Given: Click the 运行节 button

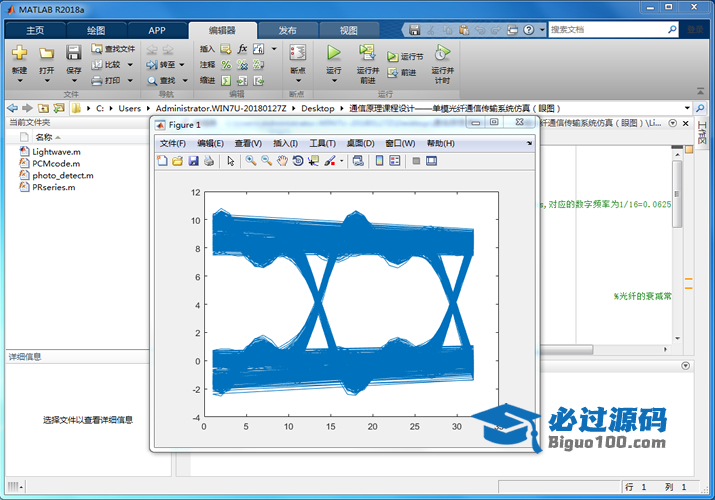Looking at the screenshot, I should [405, 57].
